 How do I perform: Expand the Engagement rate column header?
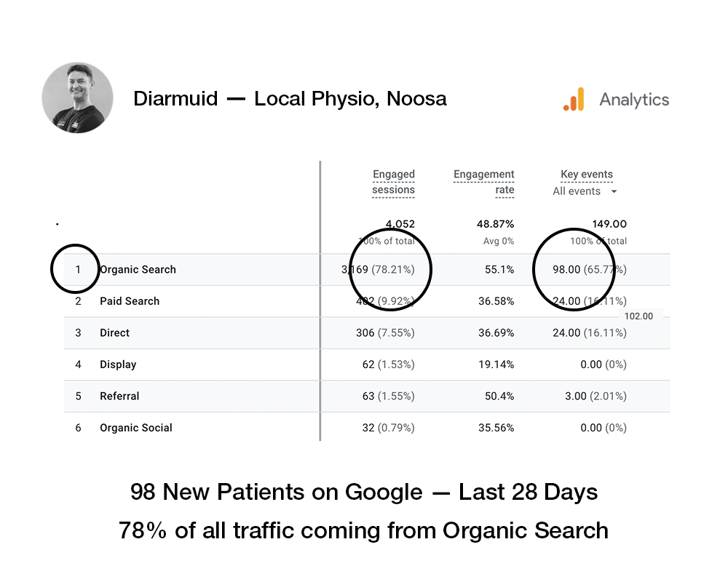pyautogui.click(x=483, y=182)
